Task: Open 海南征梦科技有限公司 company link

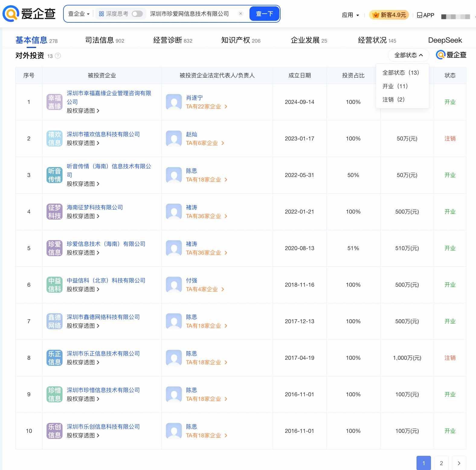Action: pyautogui.click(x=95, y=208)
